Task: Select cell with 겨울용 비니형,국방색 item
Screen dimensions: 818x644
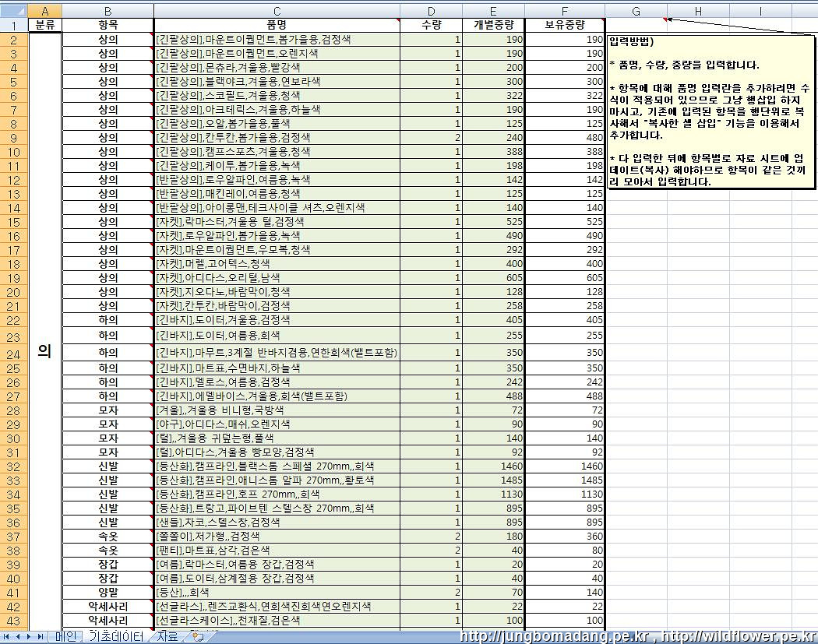Action: coord(277,410)
